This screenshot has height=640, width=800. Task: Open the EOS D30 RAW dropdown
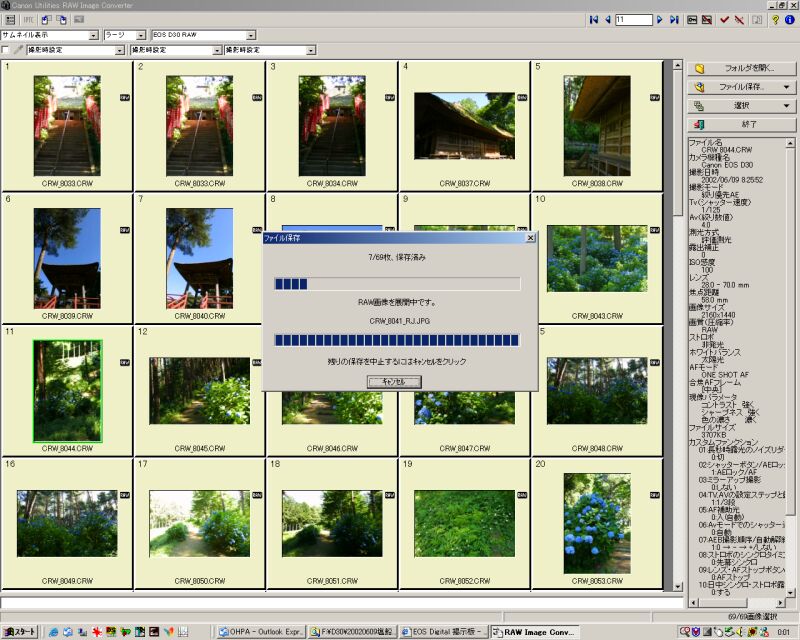pos(250,35)
